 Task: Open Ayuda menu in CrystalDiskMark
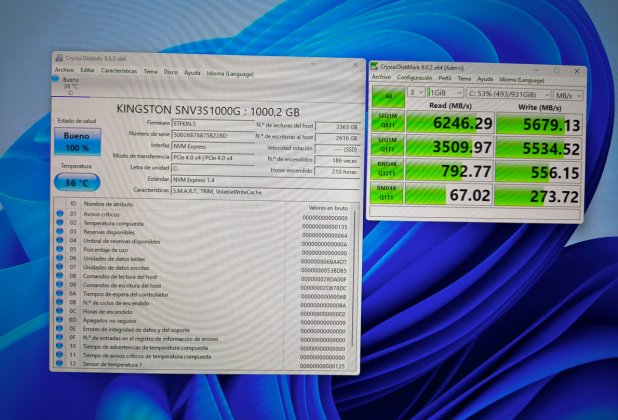coord(485,79)
